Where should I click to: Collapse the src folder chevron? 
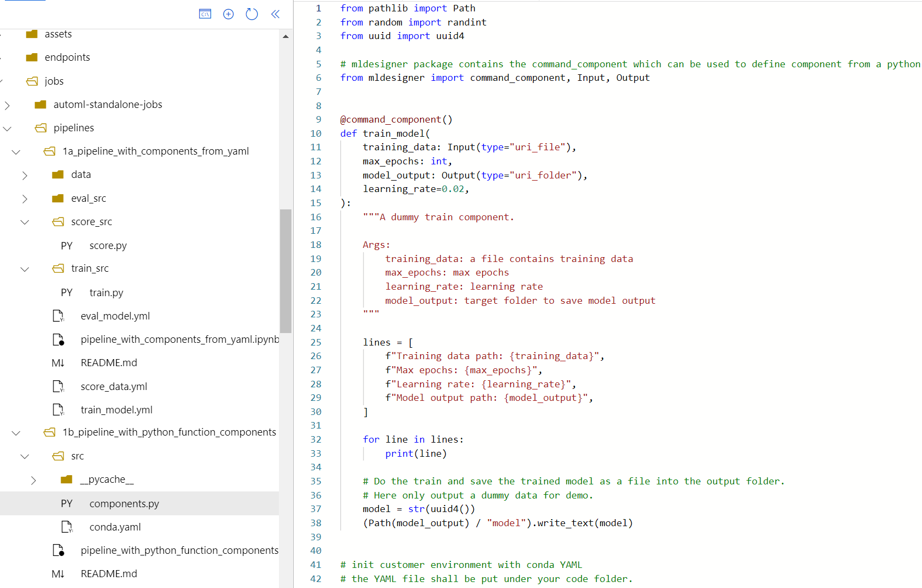click(24, 457)
